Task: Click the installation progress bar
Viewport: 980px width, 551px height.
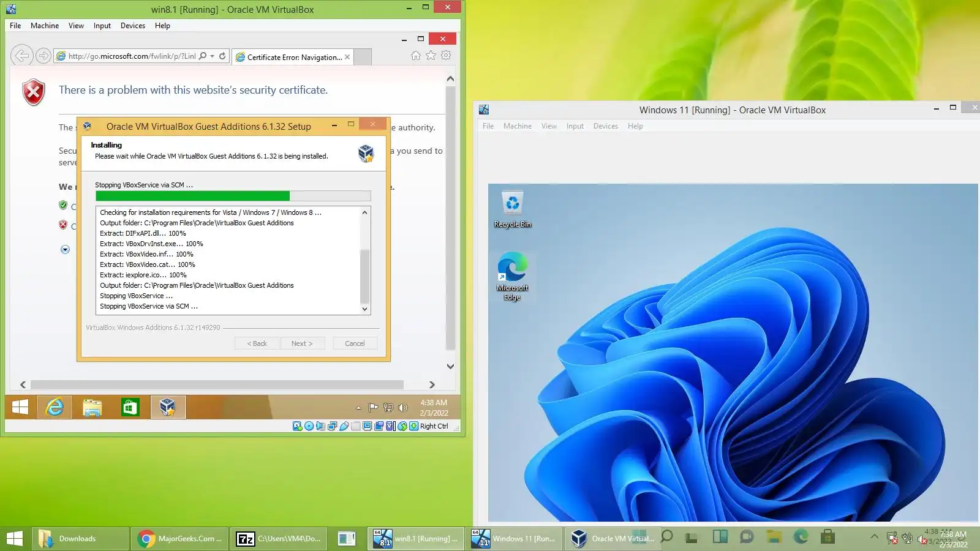Action: coord(233,196)
